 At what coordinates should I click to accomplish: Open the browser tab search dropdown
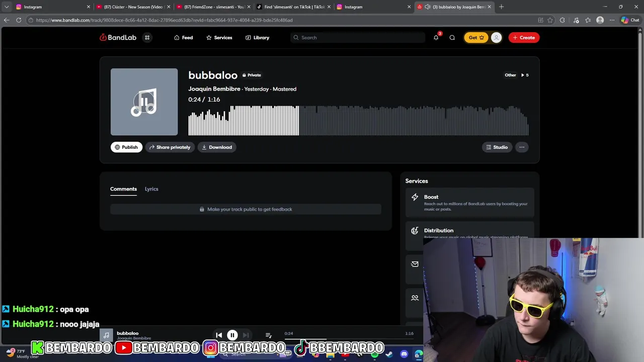click(x=7, y=7)
